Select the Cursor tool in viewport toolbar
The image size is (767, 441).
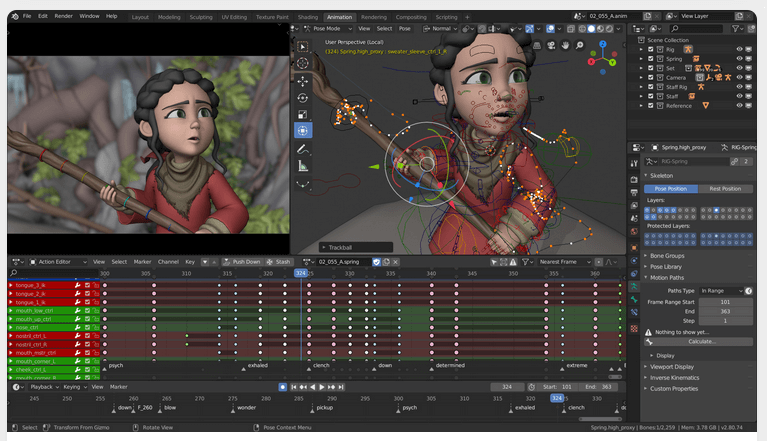[x=303, y=63]
